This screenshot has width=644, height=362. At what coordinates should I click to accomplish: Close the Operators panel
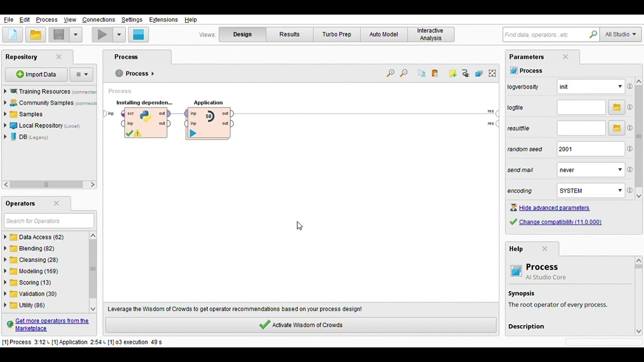56,204
